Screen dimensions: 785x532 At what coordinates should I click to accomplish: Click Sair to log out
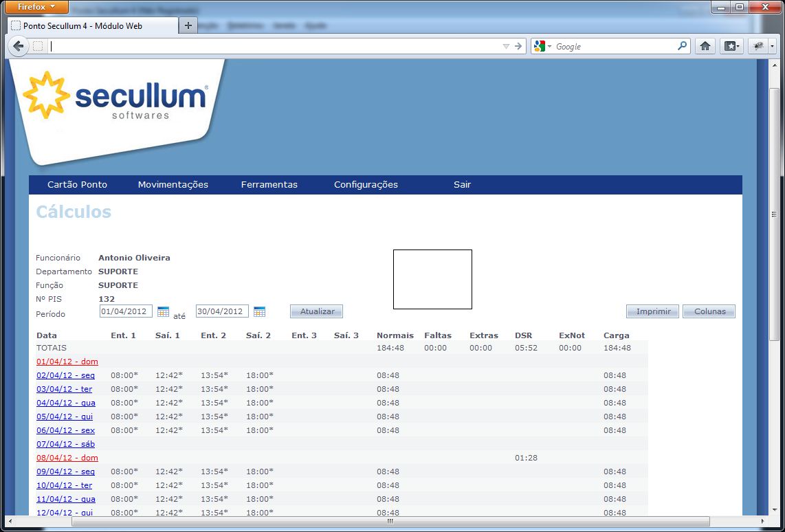[462, 185]
